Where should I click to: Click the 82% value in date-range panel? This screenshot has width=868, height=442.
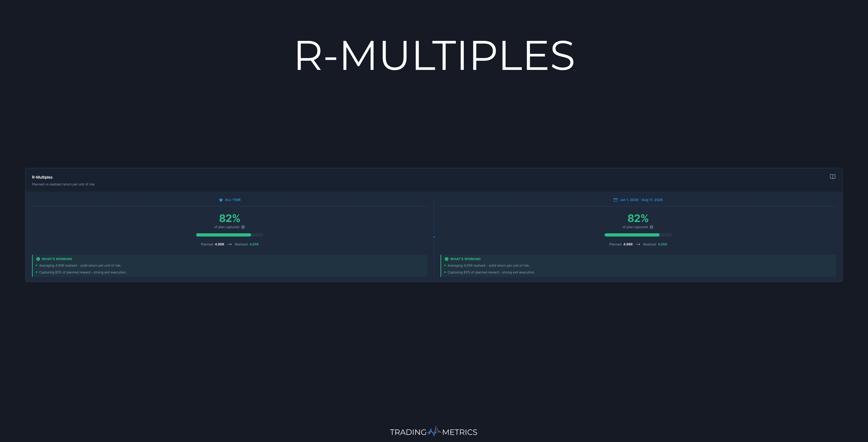click(x=638, y=218)
